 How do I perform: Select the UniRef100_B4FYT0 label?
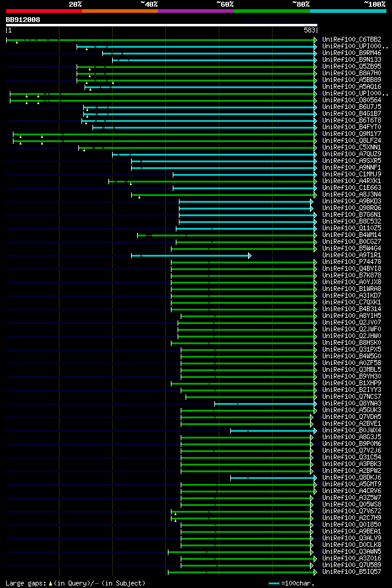352,127
